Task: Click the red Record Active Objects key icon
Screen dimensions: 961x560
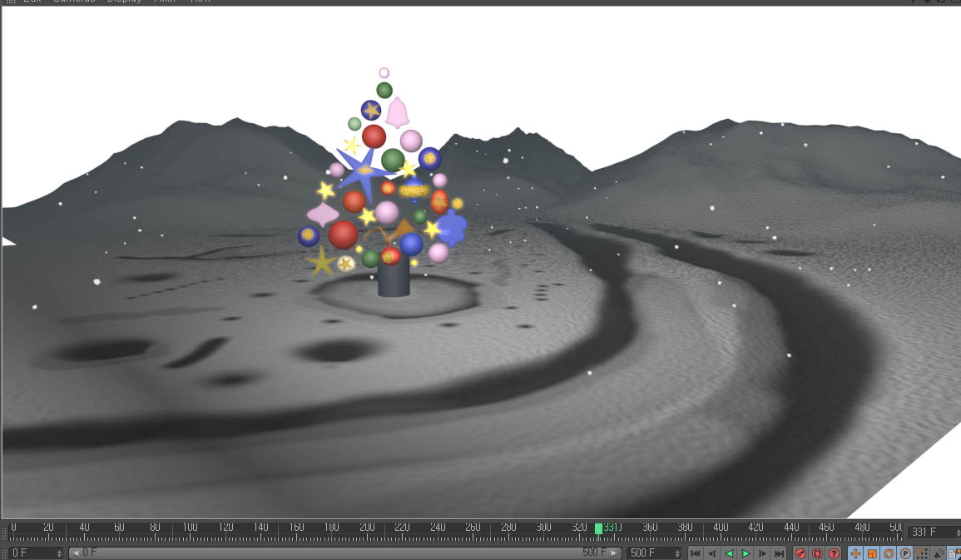Action: [800, 553]
